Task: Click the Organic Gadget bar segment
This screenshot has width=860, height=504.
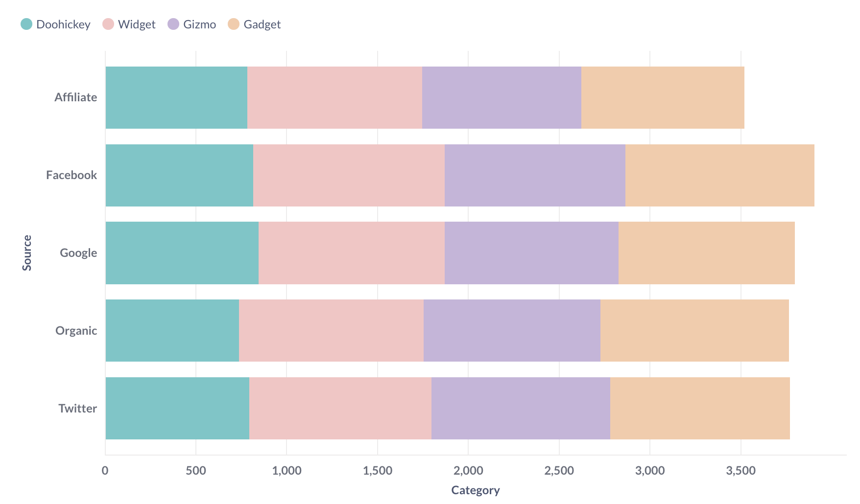Action: point(694,331)
